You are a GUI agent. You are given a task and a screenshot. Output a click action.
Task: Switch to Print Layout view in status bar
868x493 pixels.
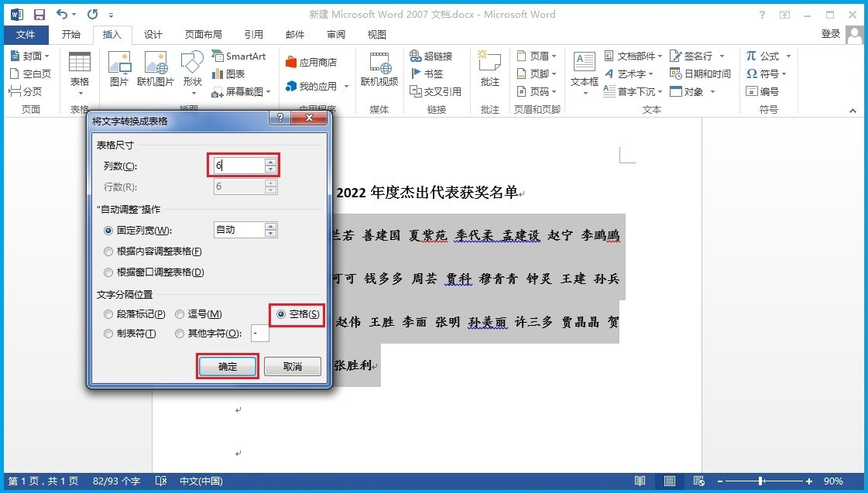click(669, 481)
